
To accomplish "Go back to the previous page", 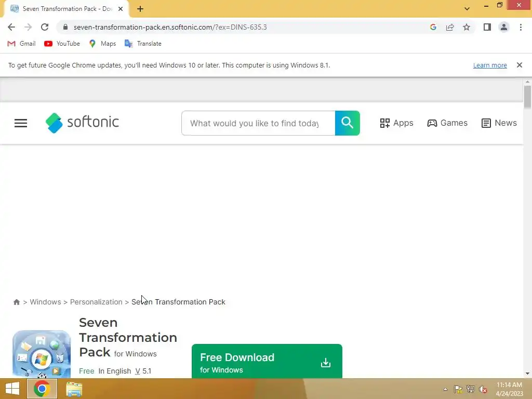I will [x=11, y=27].
